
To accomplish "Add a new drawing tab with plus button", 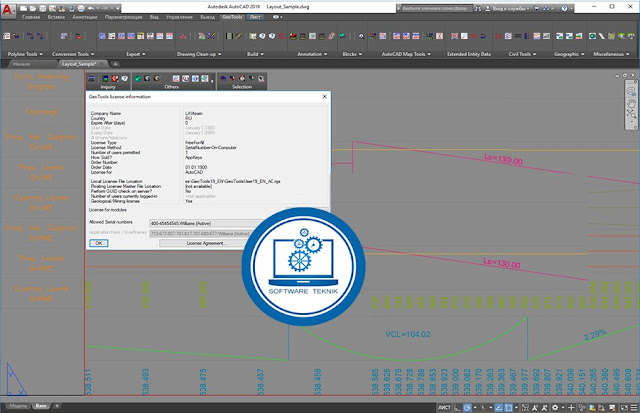I will 116,64.
